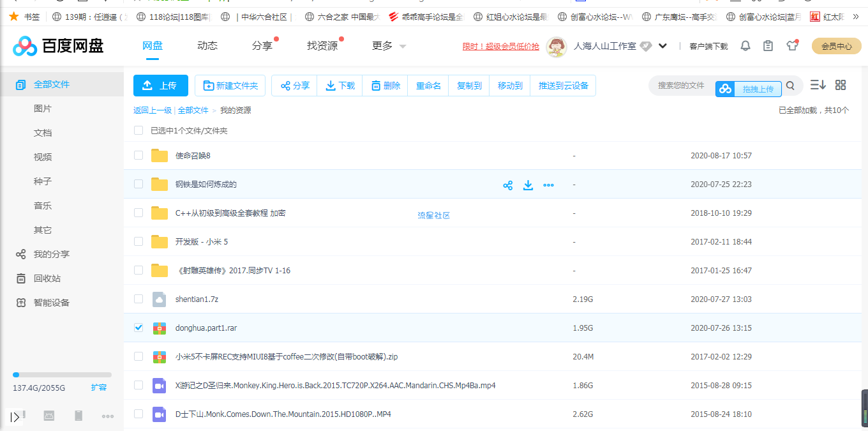The height and width of the screenshot is (431, 868).
Task: Share 钢铁是如何炼成的 via row share icon
Action: 508,185
